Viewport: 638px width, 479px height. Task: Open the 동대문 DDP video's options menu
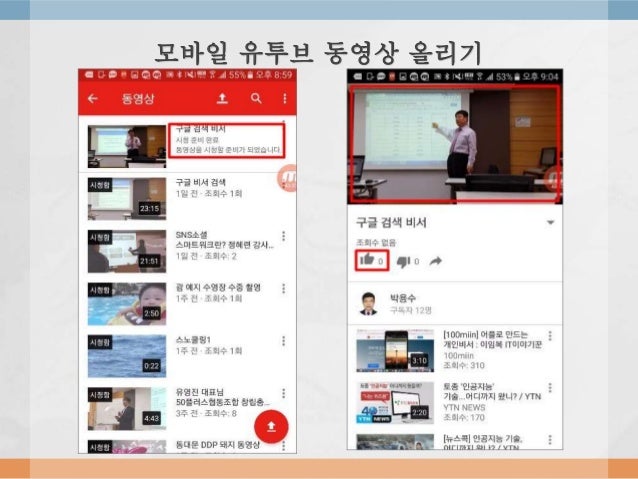(284, 446)
